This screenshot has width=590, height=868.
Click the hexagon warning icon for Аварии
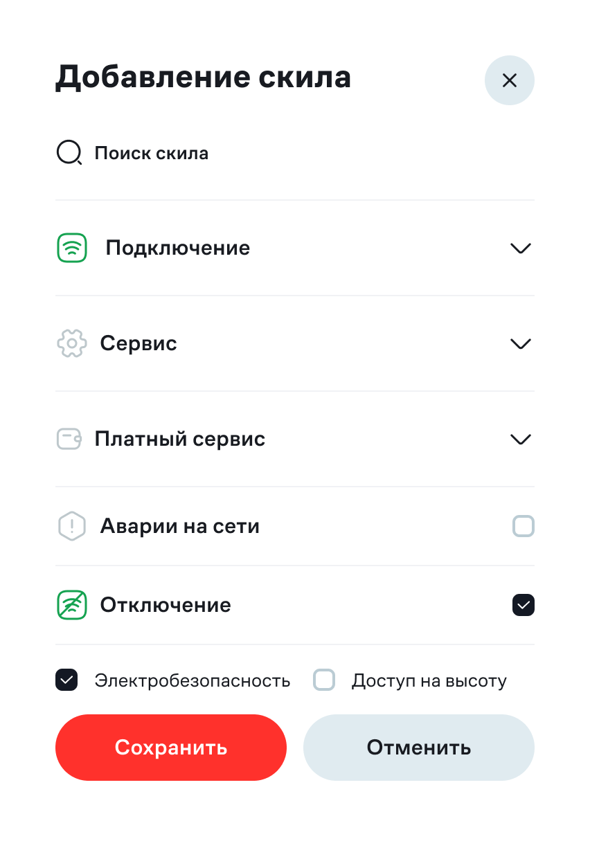coord(71,527)
